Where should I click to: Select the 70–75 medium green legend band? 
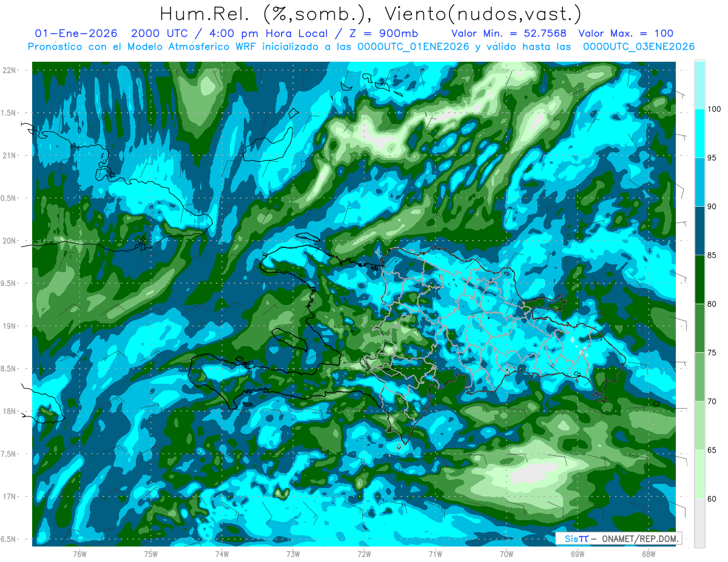pos(699,377)
